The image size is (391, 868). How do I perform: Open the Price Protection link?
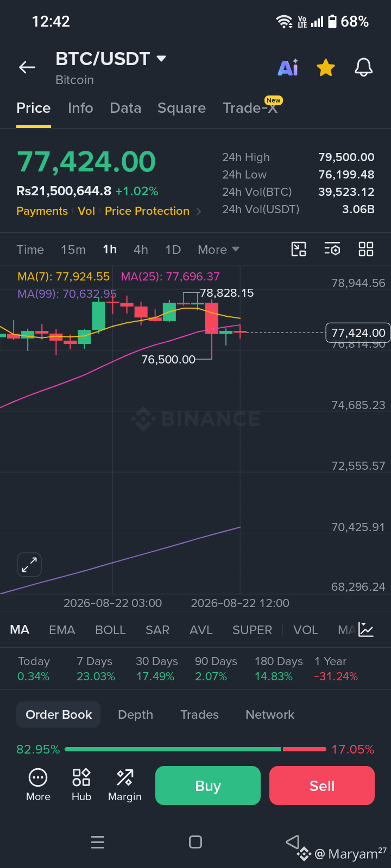(x=147, y=211)
